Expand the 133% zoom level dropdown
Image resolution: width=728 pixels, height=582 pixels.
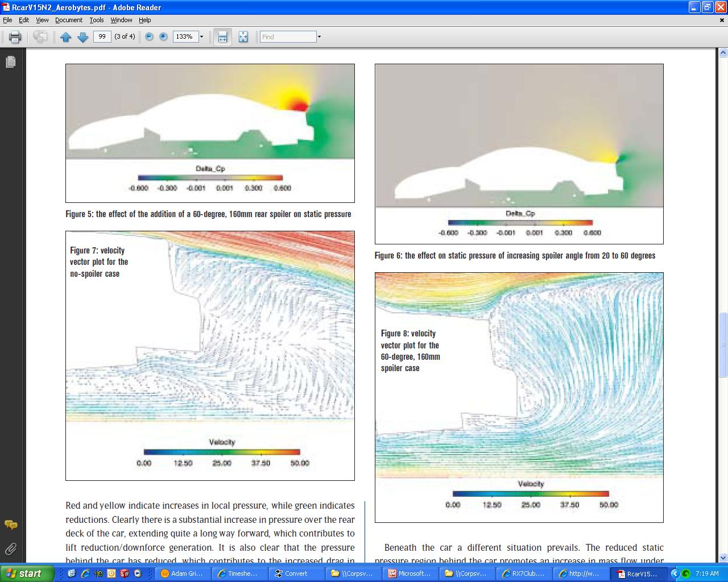[201, 37]
